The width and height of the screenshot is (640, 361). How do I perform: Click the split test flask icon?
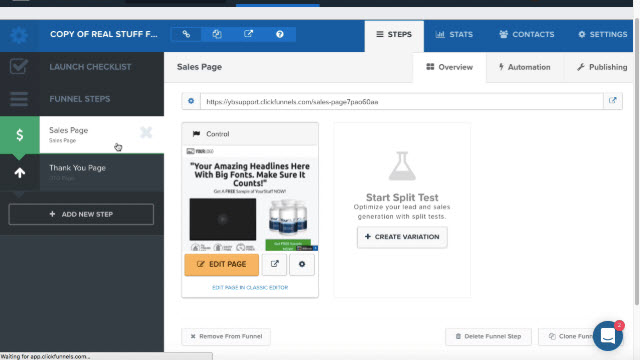tap(402, 166)
